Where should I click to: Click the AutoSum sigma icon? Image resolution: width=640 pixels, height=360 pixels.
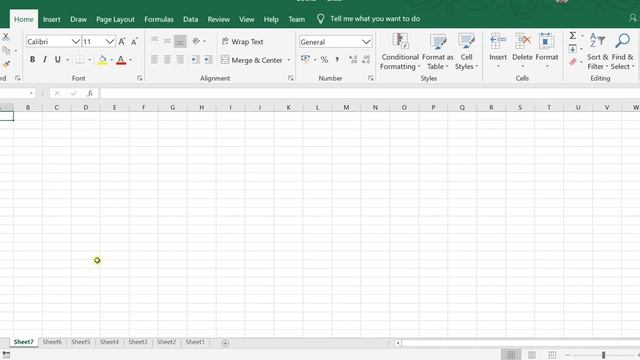tap(573, 36)
